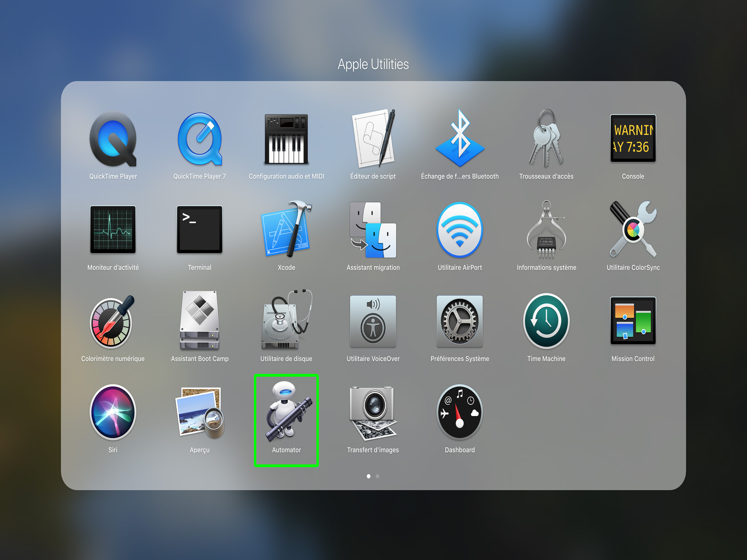Launch QuickTime Player 7
Screen dimensions: 747x560
pyautogui.click(x=200, y=139)
